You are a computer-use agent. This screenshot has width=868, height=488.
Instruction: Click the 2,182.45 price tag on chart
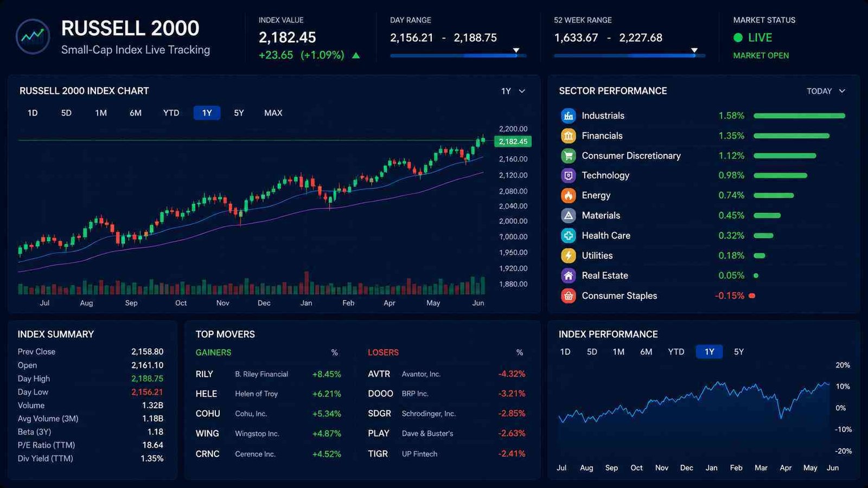(x=513, y=142)
